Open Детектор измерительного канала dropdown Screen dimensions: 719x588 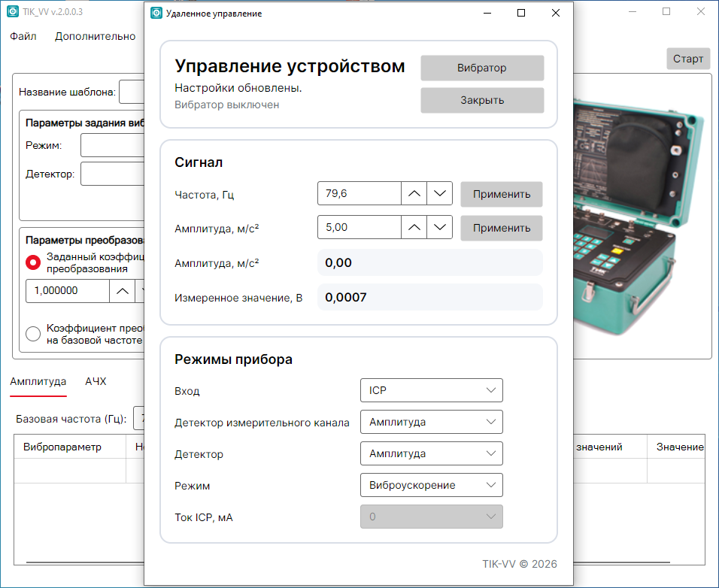click(x=432, y=422)
